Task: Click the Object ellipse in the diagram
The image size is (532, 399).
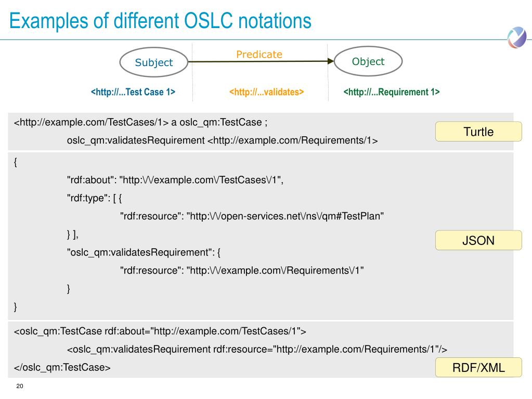Action: [x=368, y=61]
